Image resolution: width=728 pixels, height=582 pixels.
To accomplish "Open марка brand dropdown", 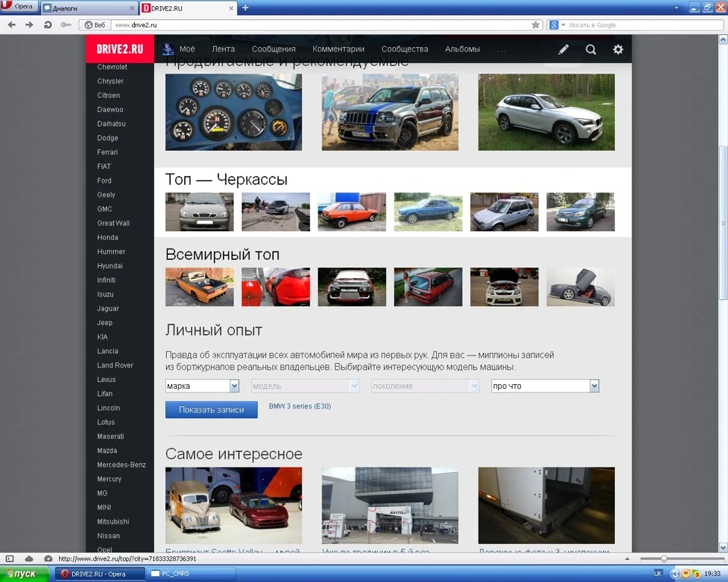I will (x=202, y=386).
